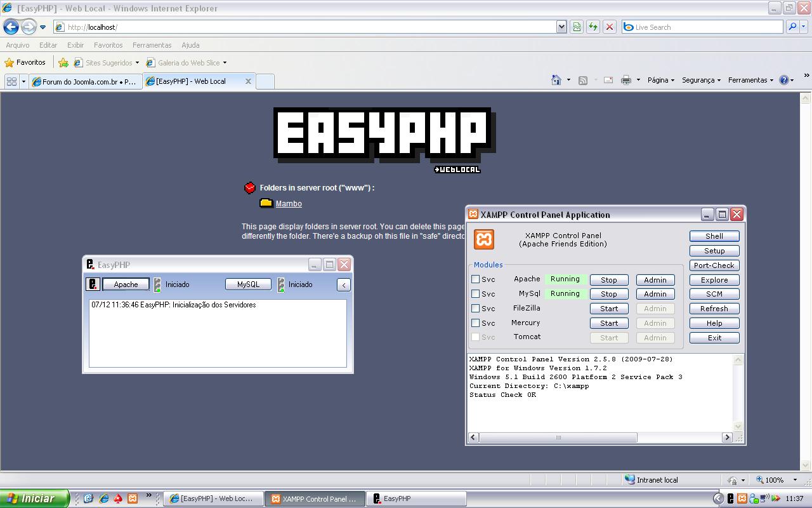Check the Mercury Svc checkbox

click(475, 323)
